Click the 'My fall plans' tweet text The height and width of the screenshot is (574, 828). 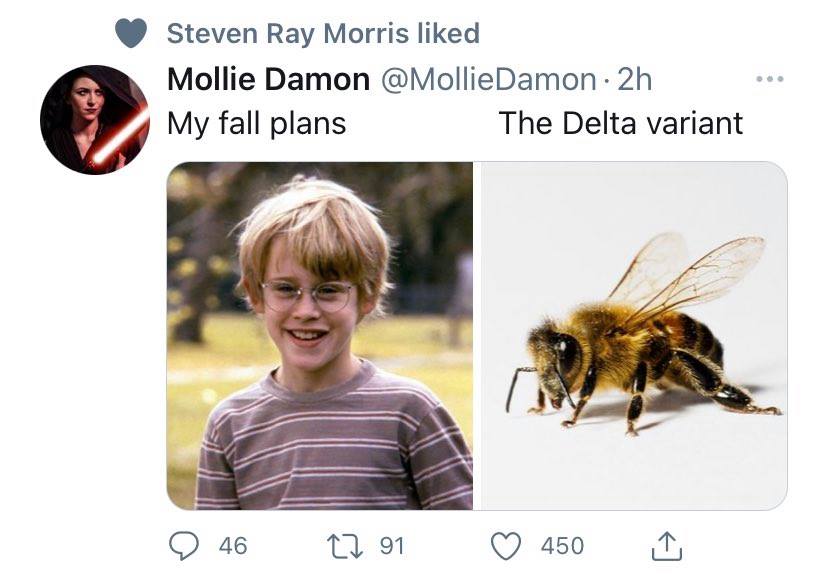257,124
